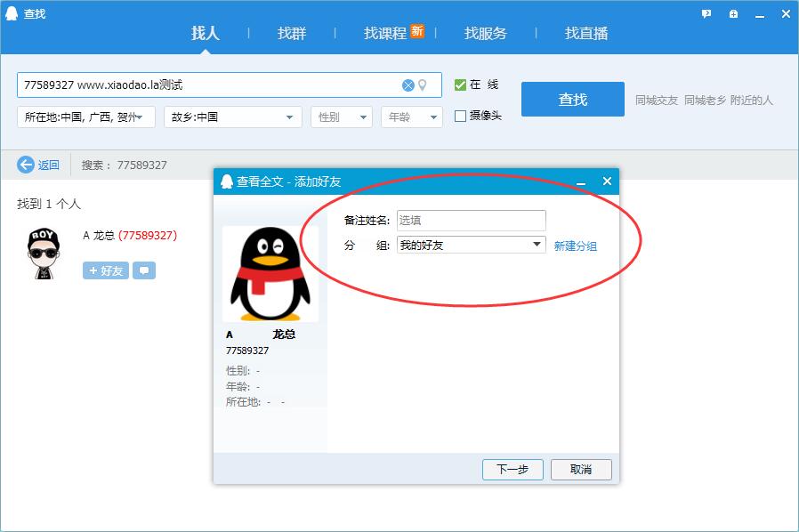Click the 下一步 next button
This screenshot has height=532, width=799.
coord(512,469)
